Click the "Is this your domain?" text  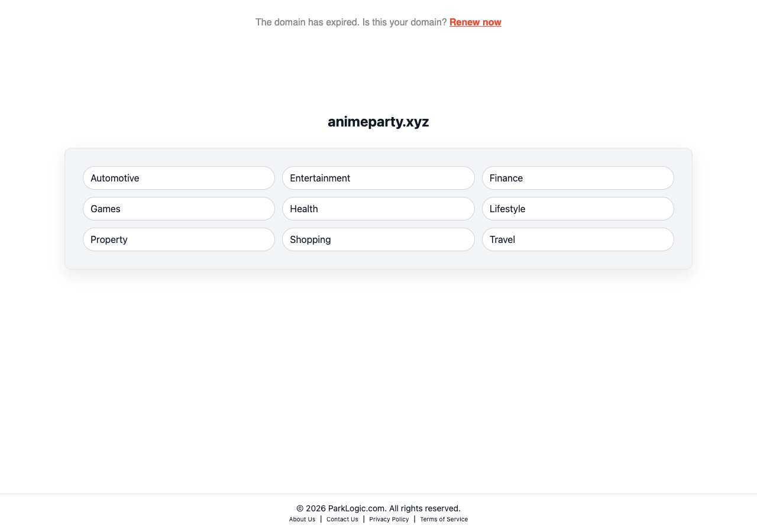(x=405, y=22)
